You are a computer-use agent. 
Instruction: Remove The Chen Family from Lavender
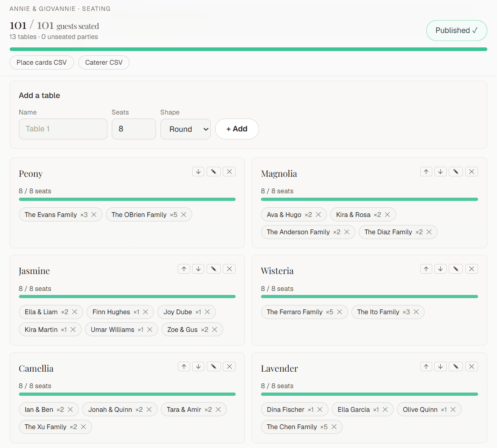334,427
